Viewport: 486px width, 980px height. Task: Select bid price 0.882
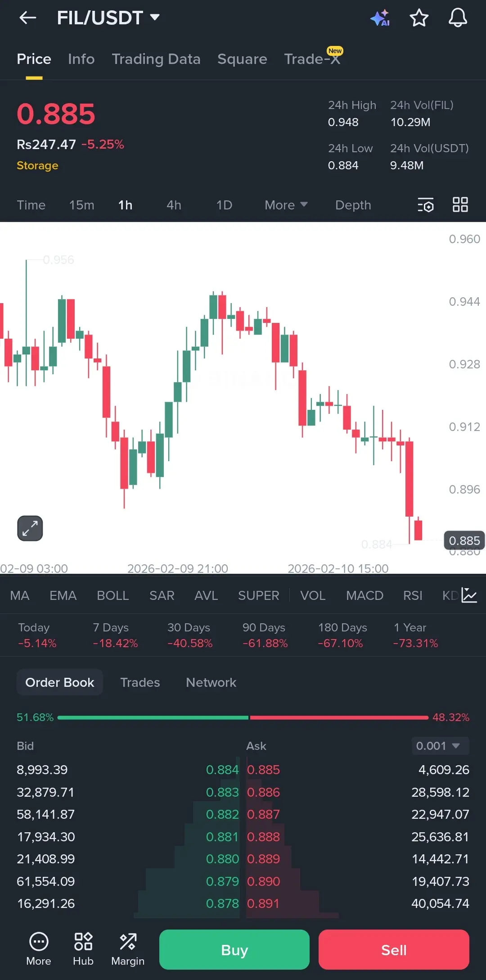click(x=222, y=814)
